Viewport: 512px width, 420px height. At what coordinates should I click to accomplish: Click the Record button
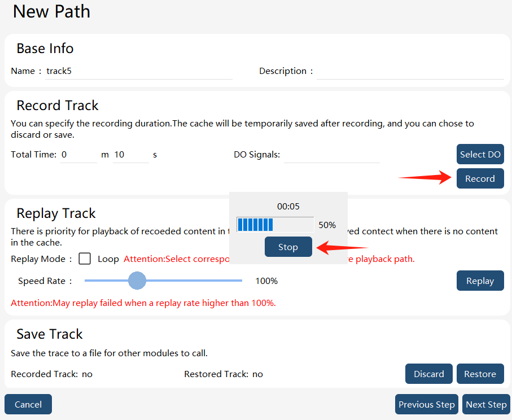480,178
